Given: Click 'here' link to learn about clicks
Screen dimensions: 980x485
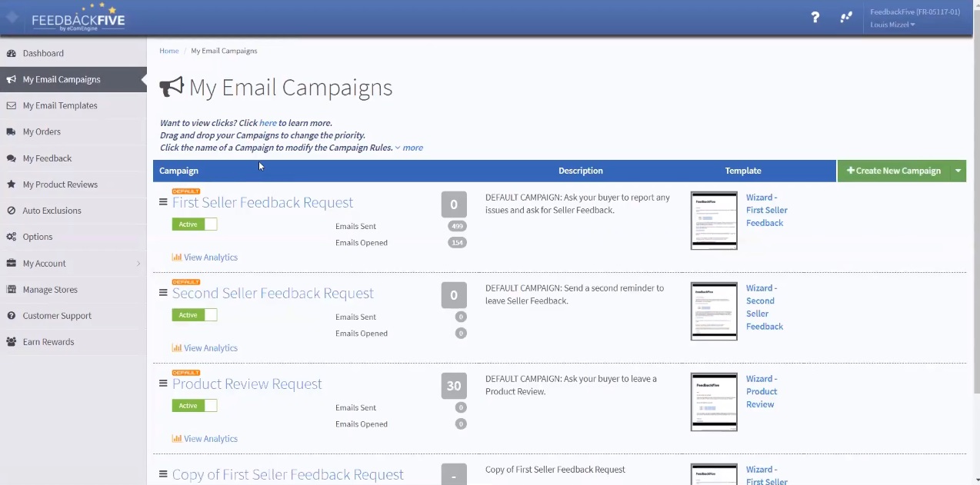Looking at the screenshot, I should click(x=268, y=123).
